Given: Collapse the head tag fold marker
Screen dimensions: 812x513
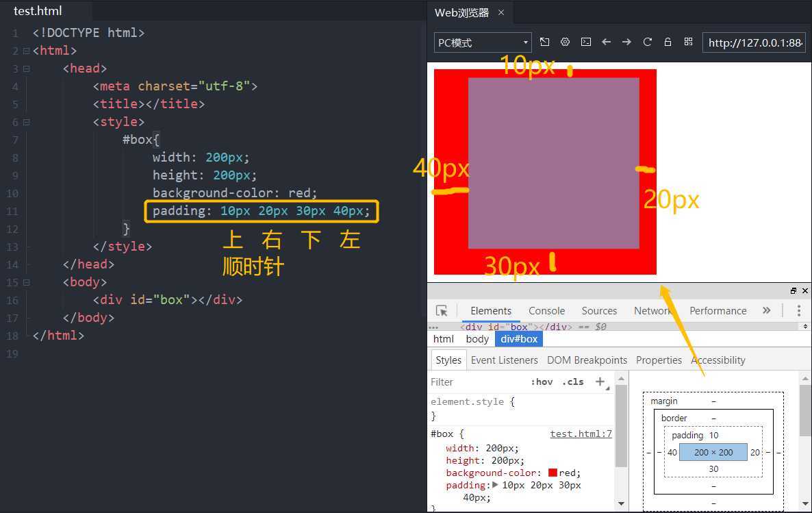Looking at the screenshot, I should point(27,68).
